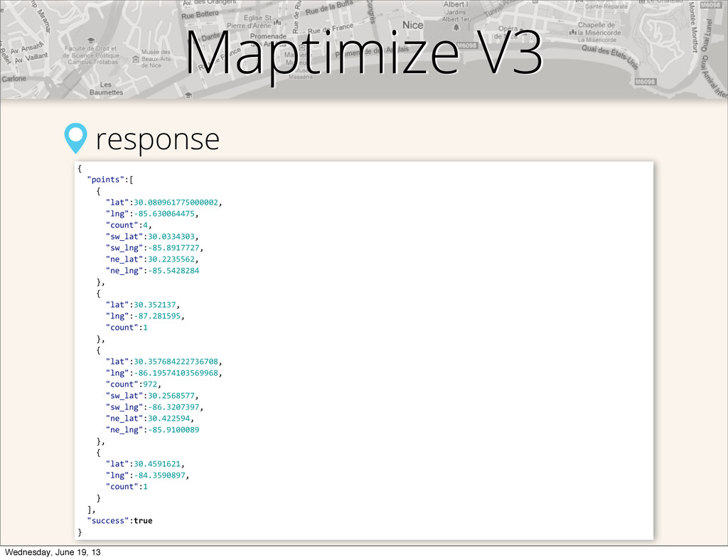Click ne_lng value -85.9100089

coord(173,430)
